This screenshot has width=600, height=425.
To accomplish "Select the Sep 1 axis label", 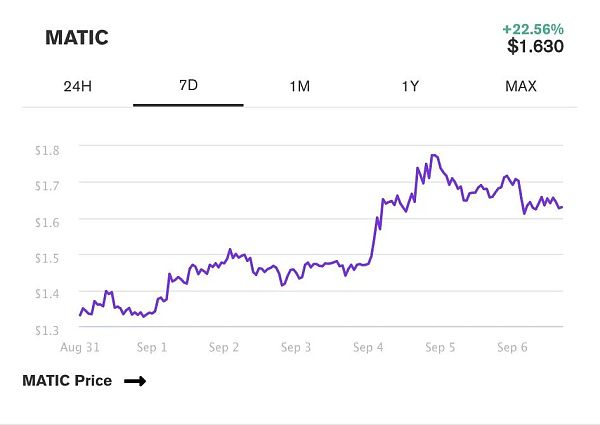I will coord(151,347).
